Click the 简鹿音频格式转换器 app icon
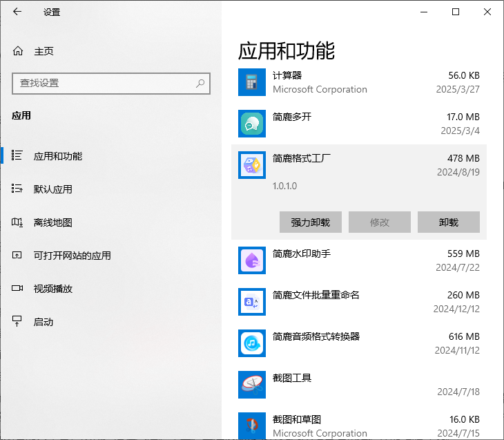The height and width of the screenshot is (440, 504). pos(252,343)
